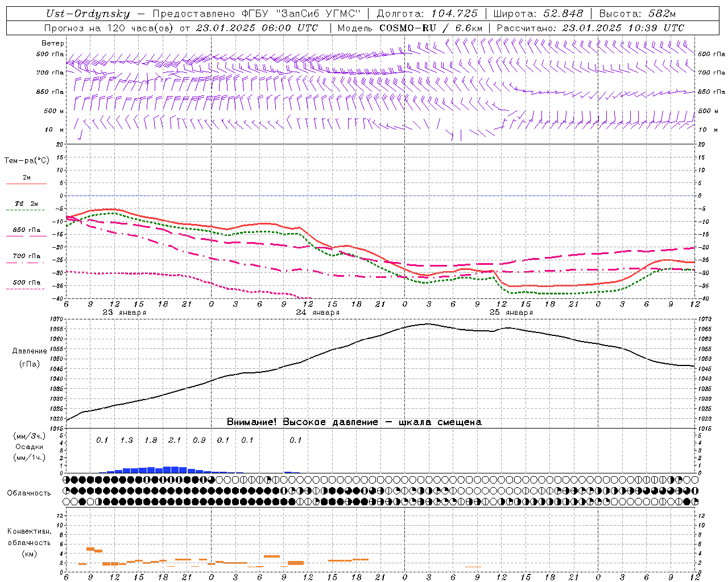Click the 850 гПа entry in temperature legend
The height and width of the screenshot is (582, 728).
27,230
